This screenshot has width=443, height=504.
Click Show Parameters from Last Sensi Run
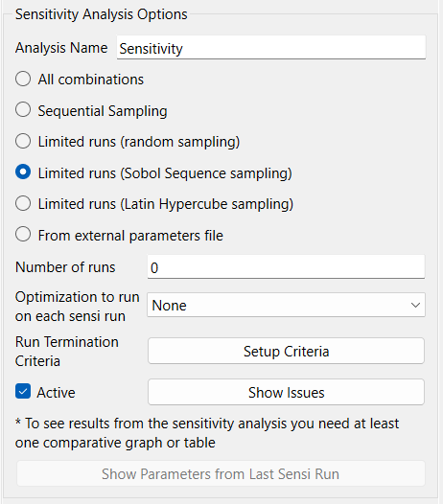[x=221, y=473]
